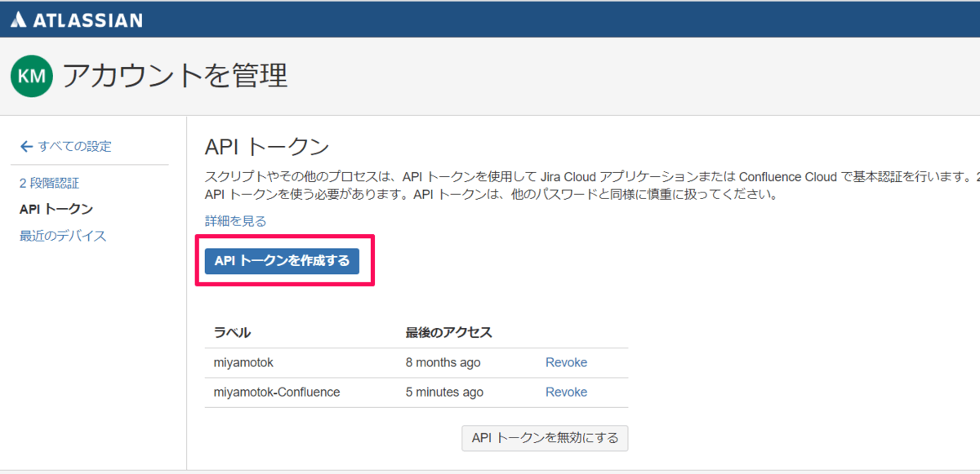The image size is (980, 474).
Task: Click the Atlassian logo in header
Action: [x=77, y=20]
